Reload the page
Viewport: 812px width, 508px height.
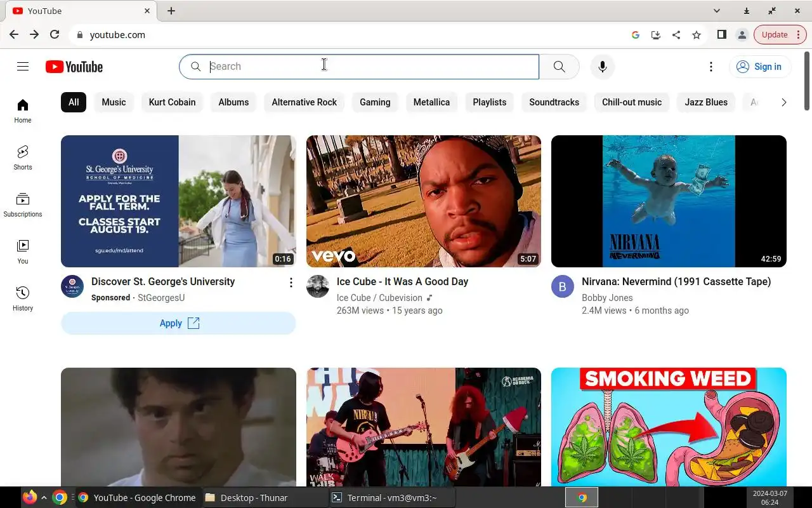coord(55,35)
